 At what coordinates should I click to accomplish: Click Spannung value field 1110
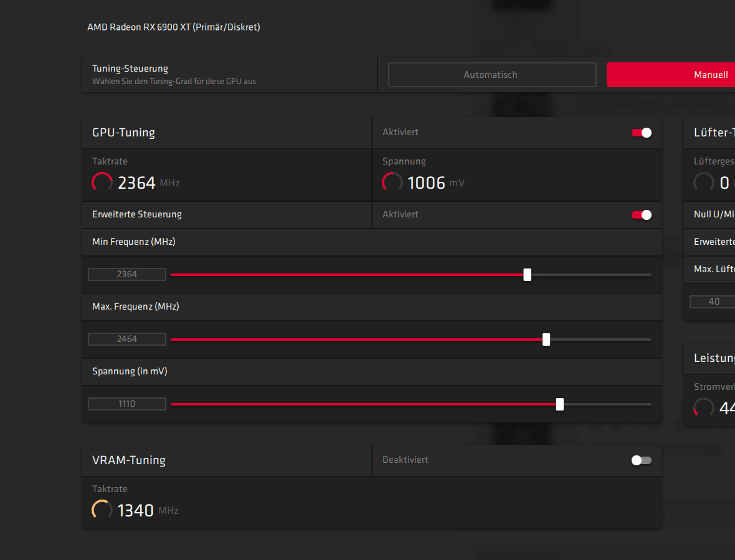(x=127, y=404)
